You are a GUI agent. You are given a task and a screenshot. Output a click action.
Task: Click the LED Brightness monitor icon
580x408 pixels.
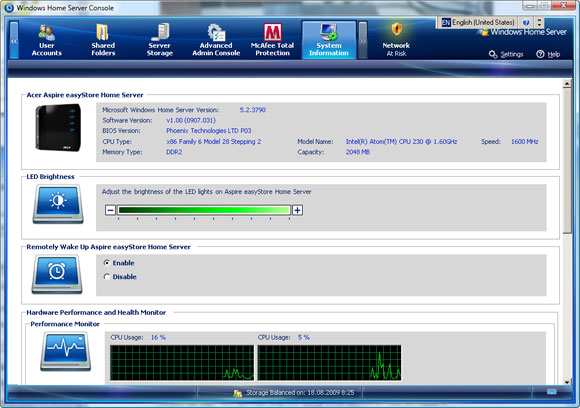coord(58,204)
